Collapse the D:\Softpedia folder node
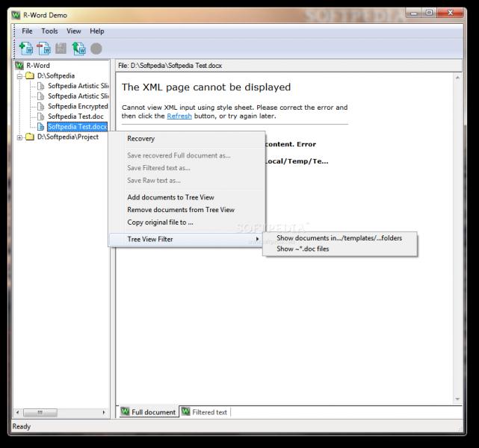This screenshot has width=479, height=448. 20,76
